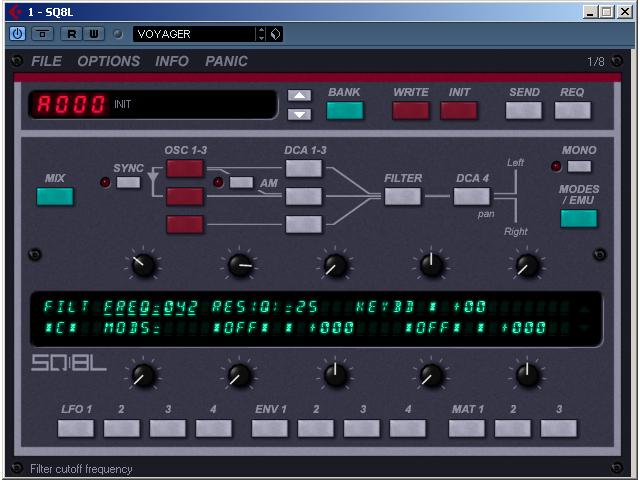
Task: Click the preset management icon beside VOYAGER
Action: [x=276, y=34]
